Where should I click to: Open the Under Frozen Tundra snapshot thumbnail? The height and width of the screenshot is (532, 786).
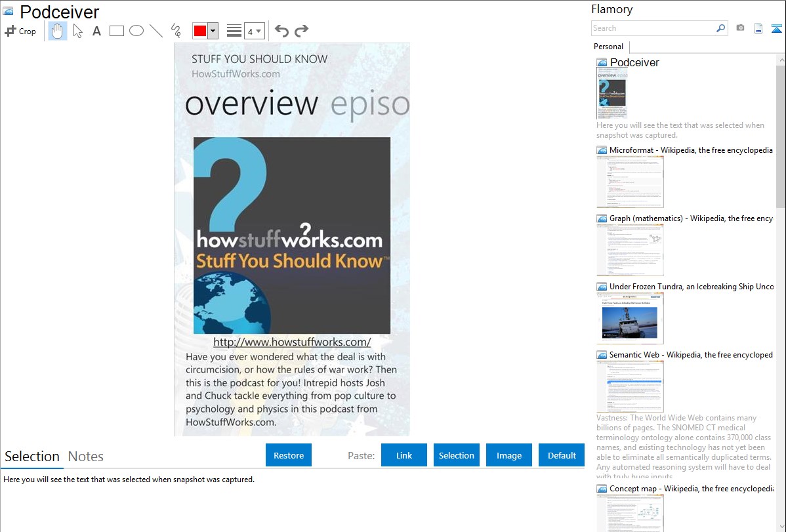pos(630,318)
